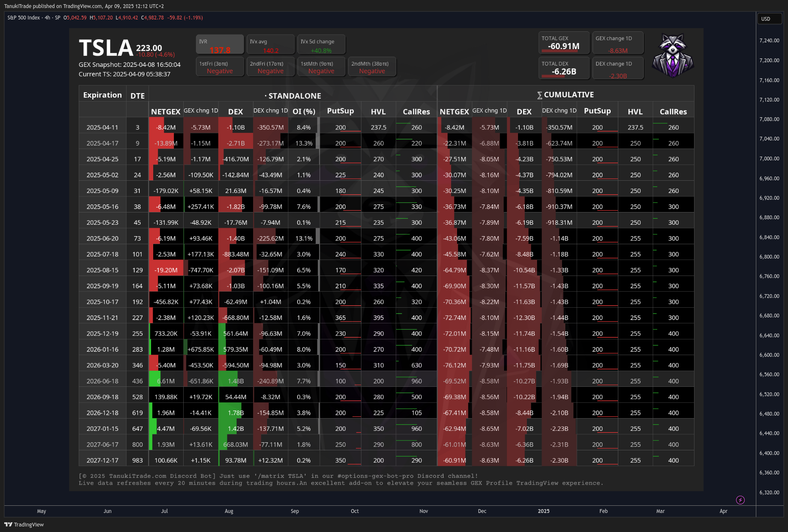Viewport: 788px width, 532px height.
Task: Click cumulative NETGEX value -76.12M
Action: pyautogui.click(x=455, y=365)
